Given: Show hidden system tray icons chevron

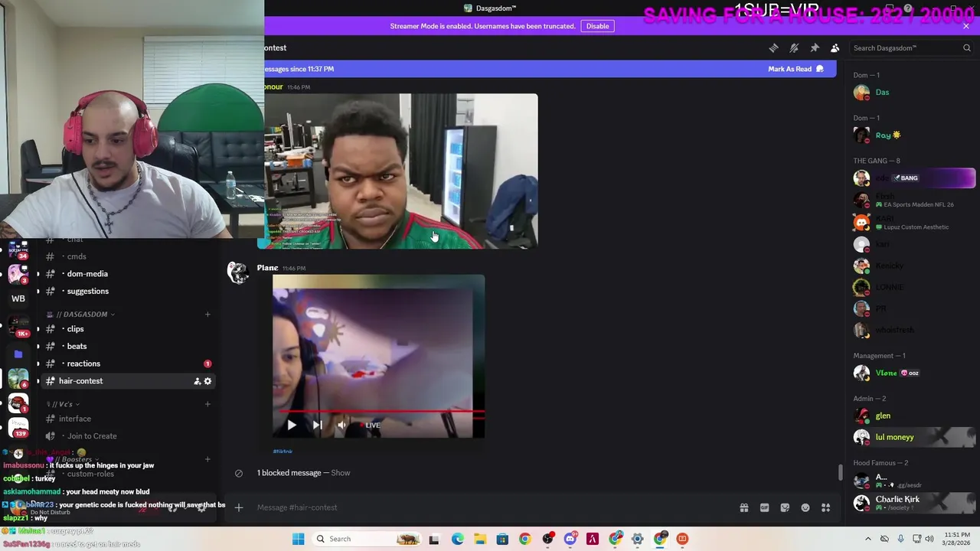Looking at the screenshot, I should (868, 539).
